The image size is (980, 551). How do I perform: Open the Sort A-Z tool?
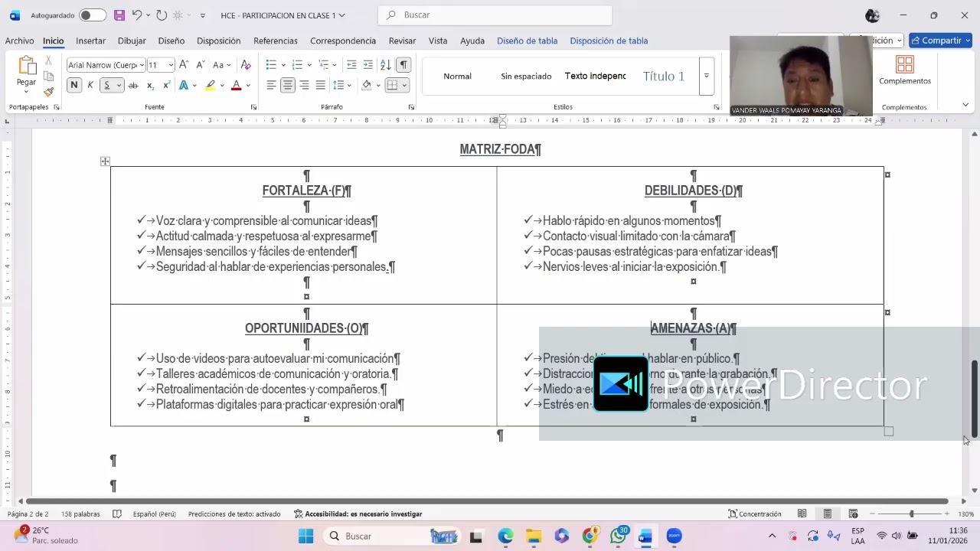(385, 65)
